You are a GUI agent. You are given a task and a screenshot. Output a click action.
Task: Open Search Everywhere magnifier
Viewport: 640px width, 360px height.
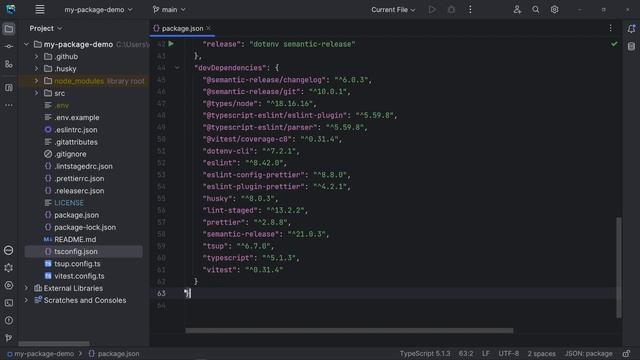536,9
